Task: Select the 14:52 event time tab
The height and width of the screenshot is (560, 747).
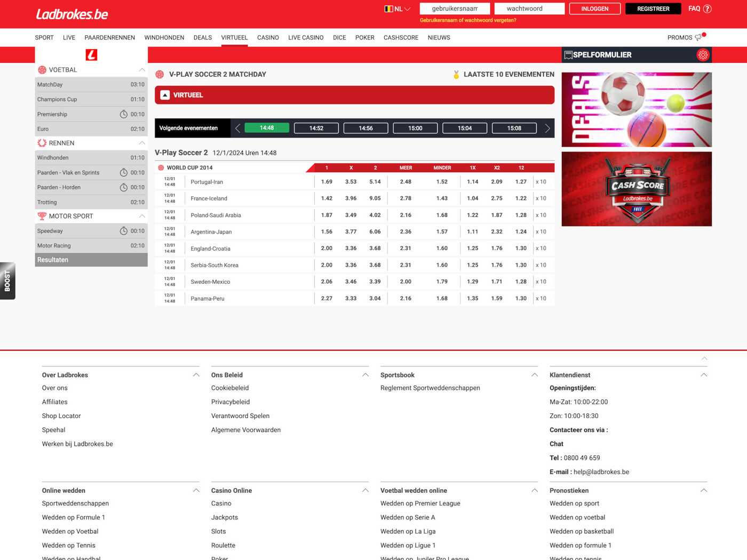Action: pyautogui.click(x=316, y=128)
